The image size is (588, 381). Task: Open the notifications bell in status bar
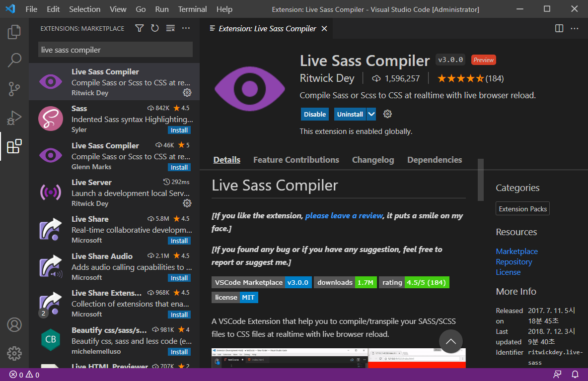tap(575, 374)
